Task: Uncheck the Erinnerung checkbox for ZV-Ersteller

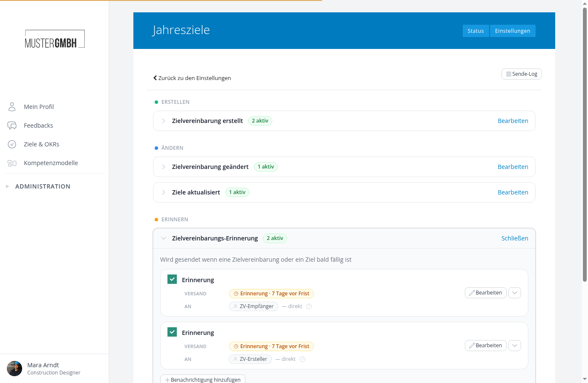Action: (x=172, y=332)
